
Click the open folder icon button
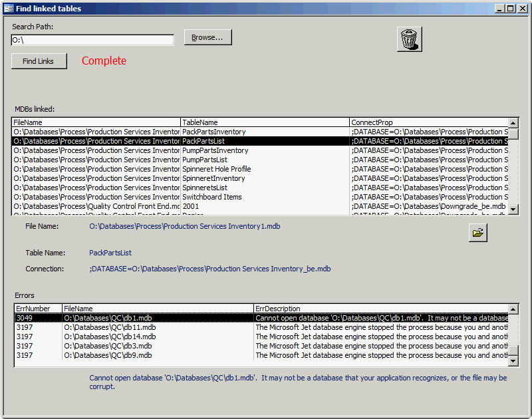(x=477, y=233)
